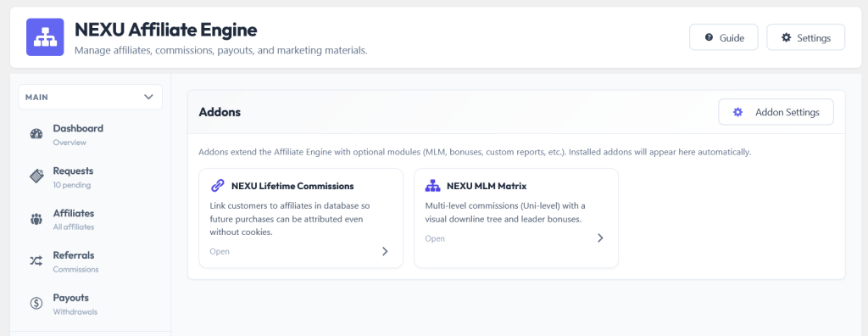Image resolution: width=868 pixels, height=336 pixels.
Task: Click the Affiliates people icon
Action: point(36,219)
